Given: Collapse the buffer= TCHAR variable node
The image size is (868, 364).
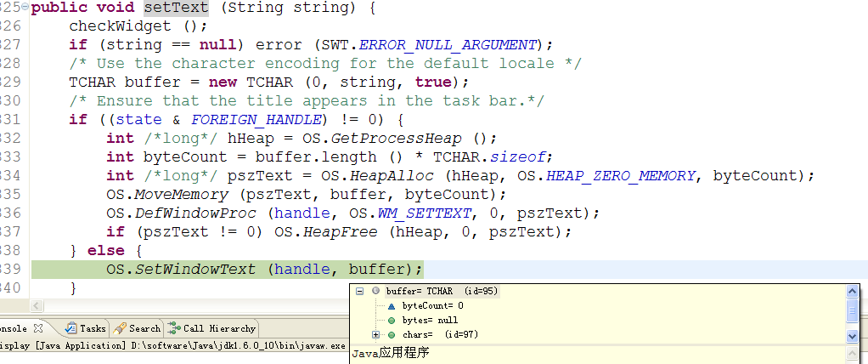Looking at the screenshot, I should (359, 291).
